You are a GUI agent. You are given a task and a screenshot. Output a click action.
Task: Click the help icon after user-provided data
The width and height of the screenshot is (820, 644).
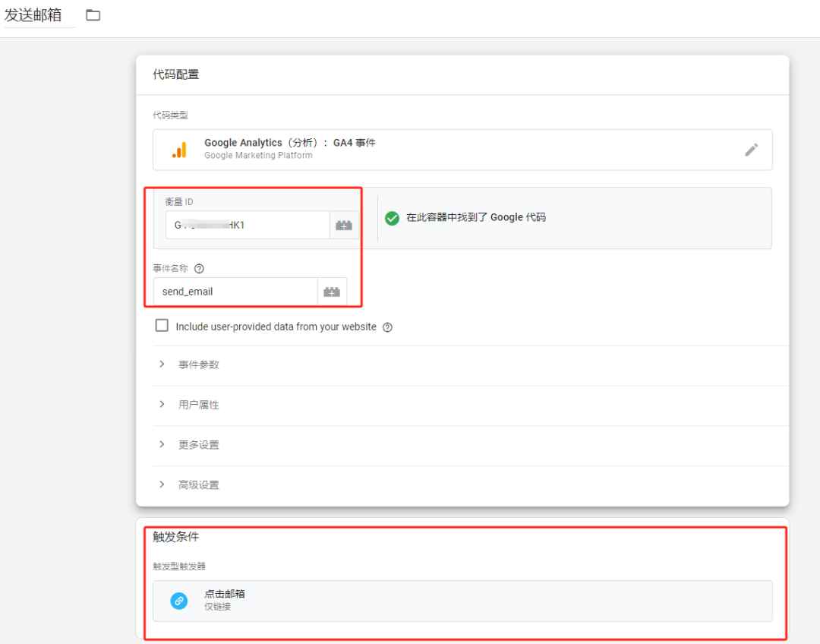pyautogui.click(x=387, y=327)
